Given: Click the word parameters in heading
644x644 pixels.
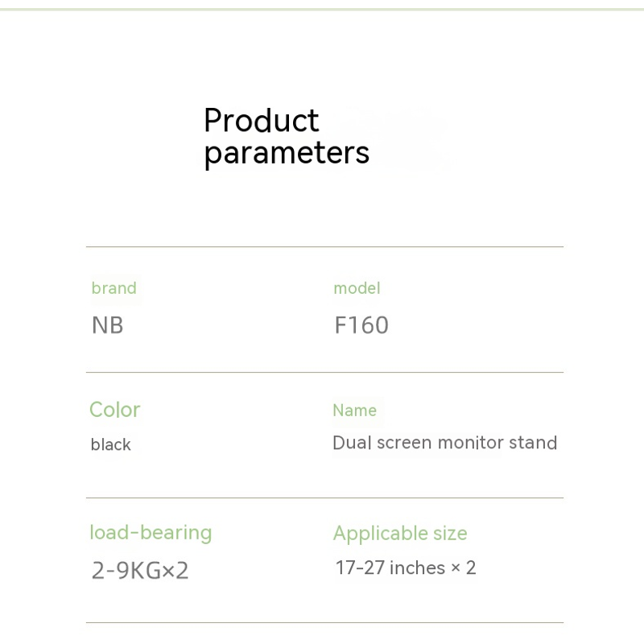Looking at the screenshot, I should click(x=287, y=154).
